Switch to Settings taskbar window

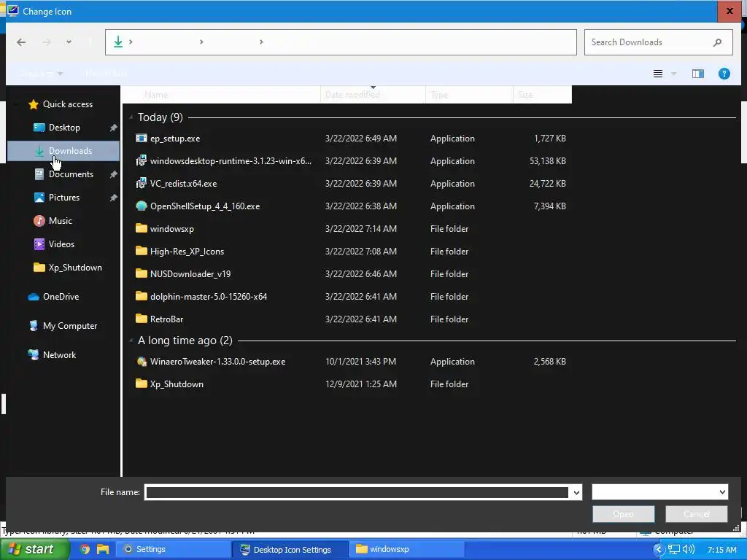[172, 549]
